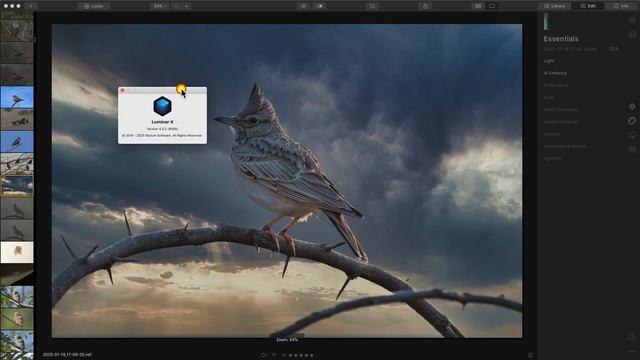Click the trash icon in bottom bar
Viewport: 640px width, 360px height.
click(x=530, y=355)
